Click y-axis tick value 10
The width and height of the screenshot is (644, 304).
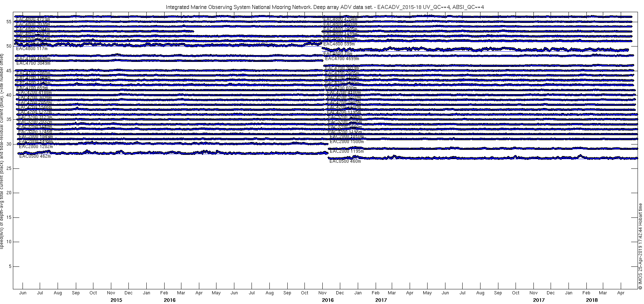[x=9, y=242]
